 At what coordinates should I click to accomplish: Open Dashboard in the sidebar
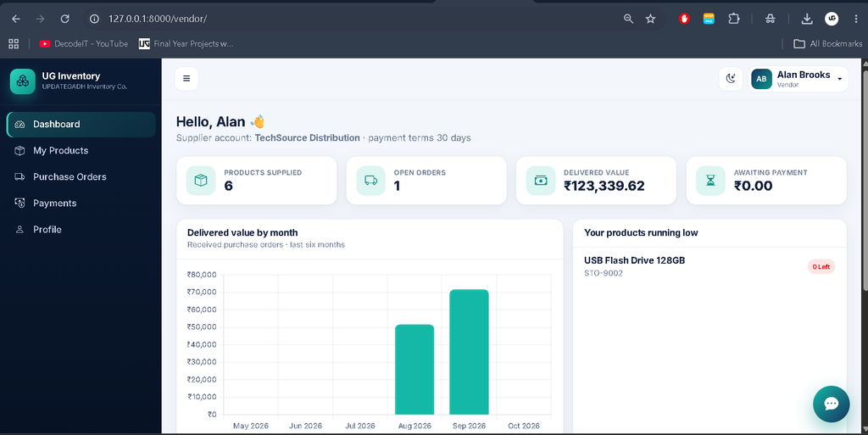tap(81, 125)
